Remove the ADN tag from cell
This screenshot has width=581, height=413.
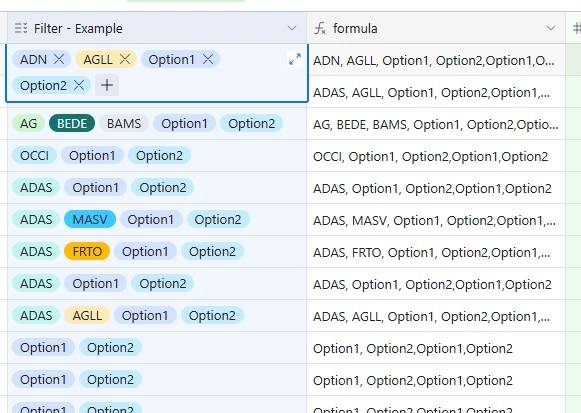[59, 59]
